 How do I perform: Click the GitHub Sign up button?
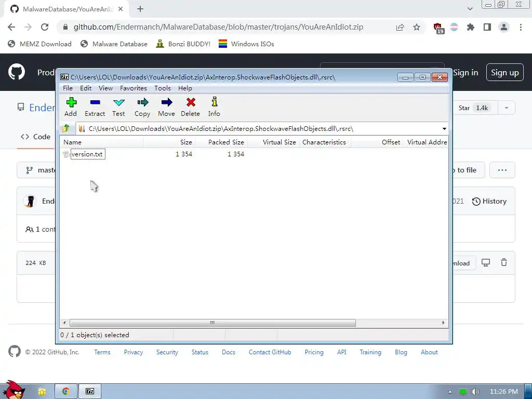(x=505, y=73)
